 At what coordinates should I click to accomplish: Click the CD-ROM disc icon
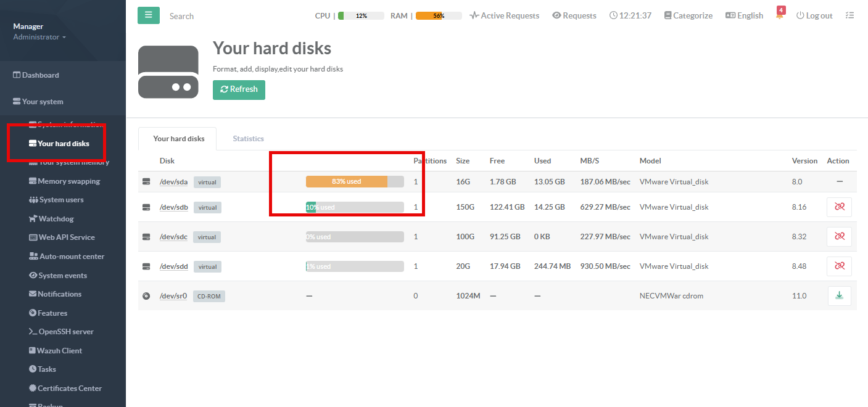(147, 296)
